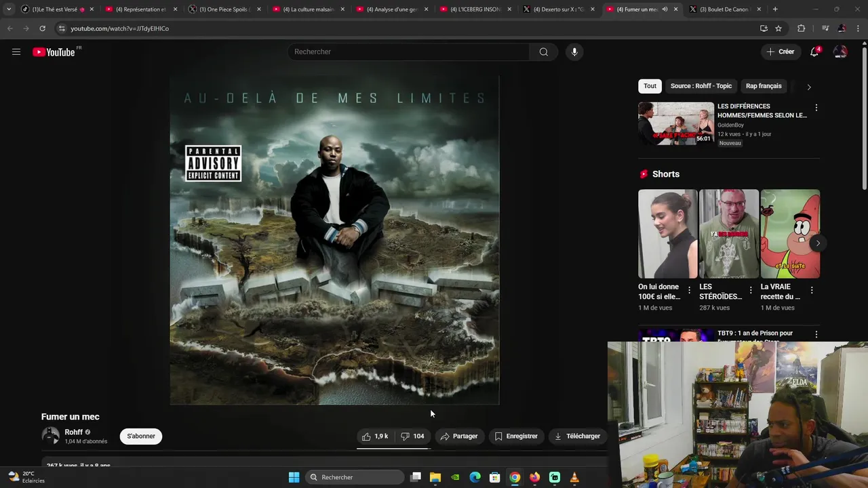This screenshot has height=488, width=868.
Task: Click the install app icon in address bar
Action: [x=764, y=28]
